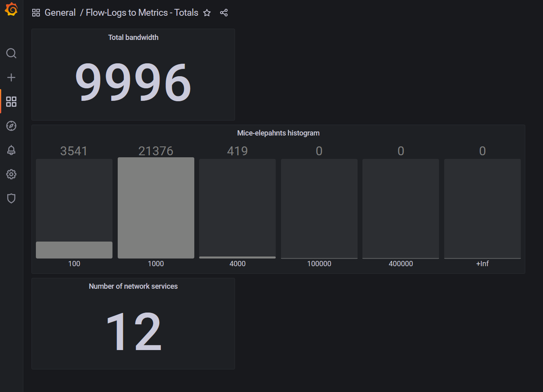Open Number of network services panel menu
Image resolution: width=543 pixels, height=392 pixels.
(x=133, y=286)
